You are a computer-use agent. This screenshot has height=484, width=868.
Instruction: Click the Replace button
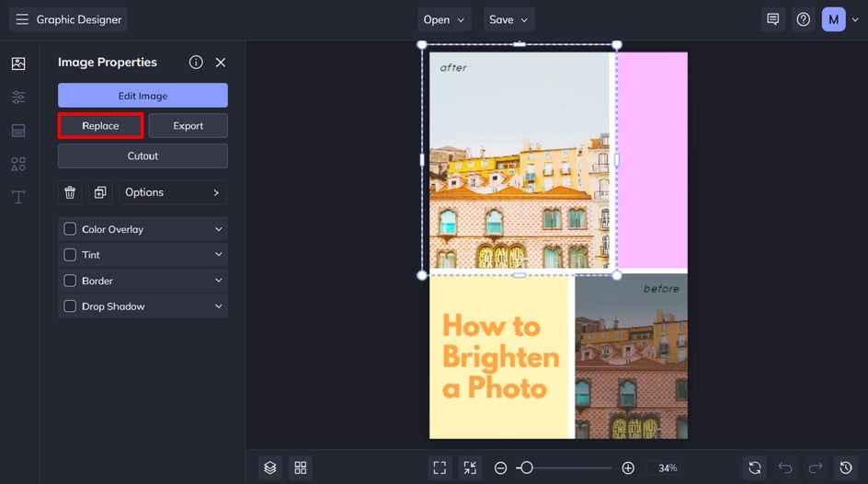(x=100, y=126)
